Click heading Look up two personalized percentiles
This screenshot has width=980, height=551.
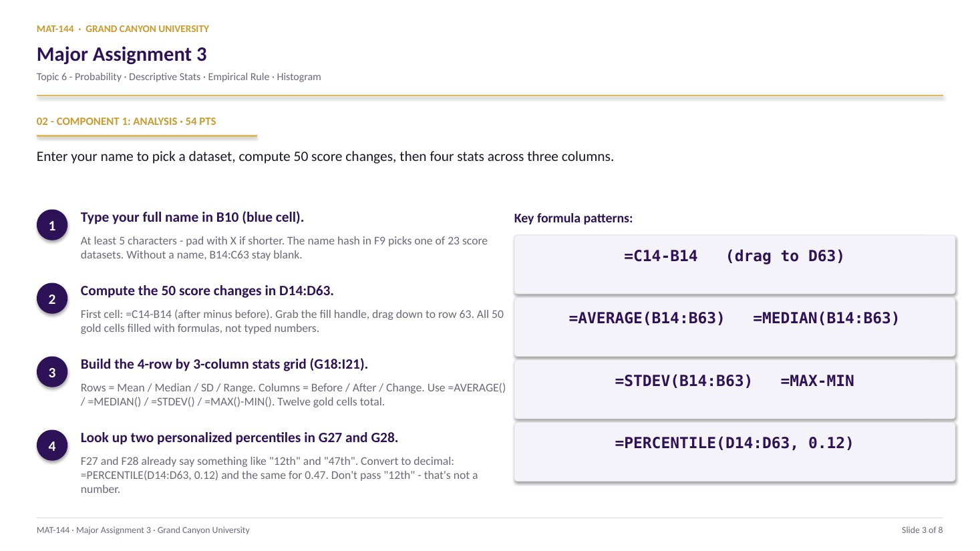click(239, 437)
